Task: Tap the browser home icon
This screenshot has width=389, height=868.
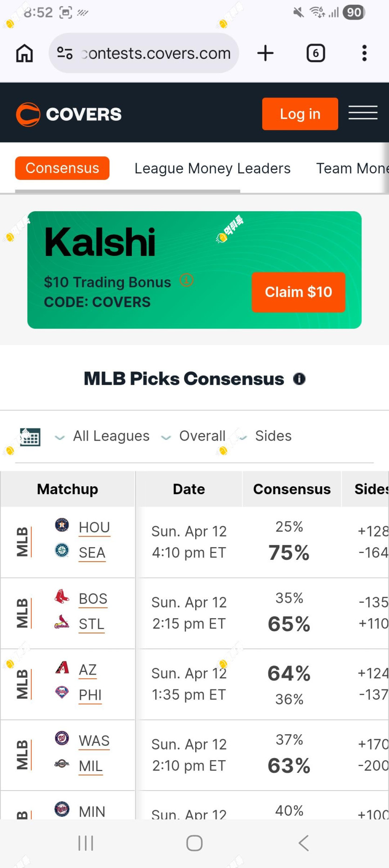Action: (x=25, y=53)
